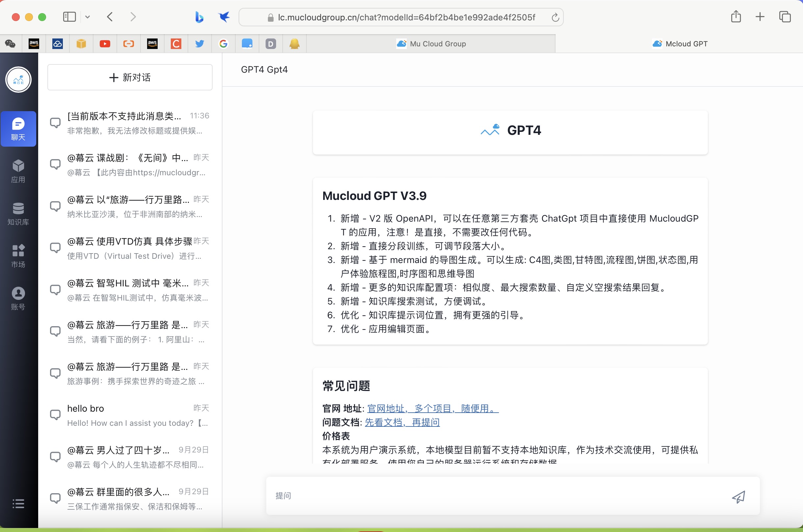Switch to the Mcloud GPT tab
803x532 pixels.
click(x=679, y=44)
